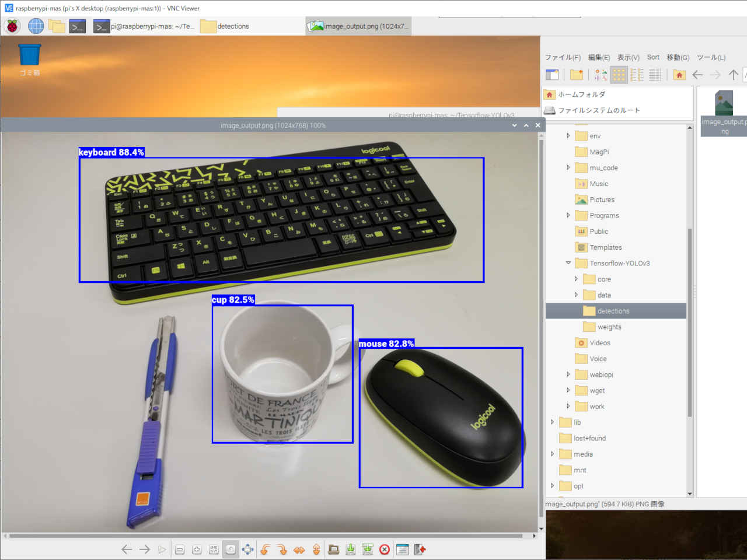Expand the core folder

(x=576, y=279)
